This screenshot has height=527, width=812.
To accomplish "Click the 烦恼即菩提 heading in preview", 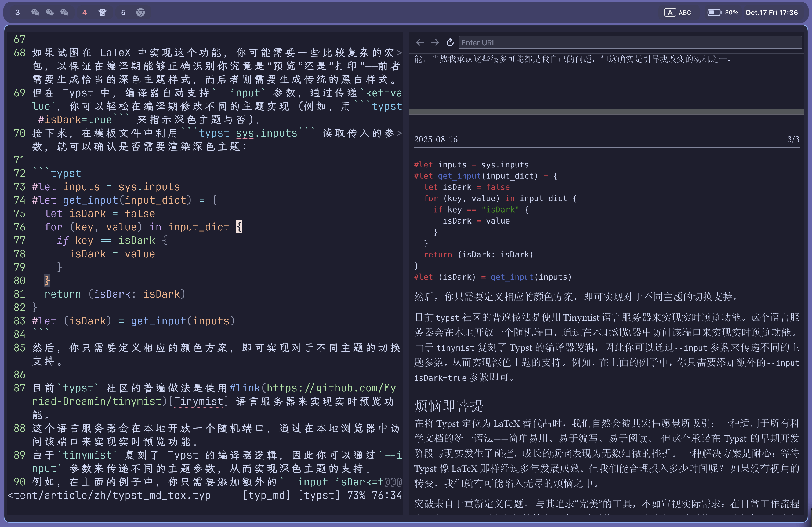I will pyautogui.click(x=449, y=406).
